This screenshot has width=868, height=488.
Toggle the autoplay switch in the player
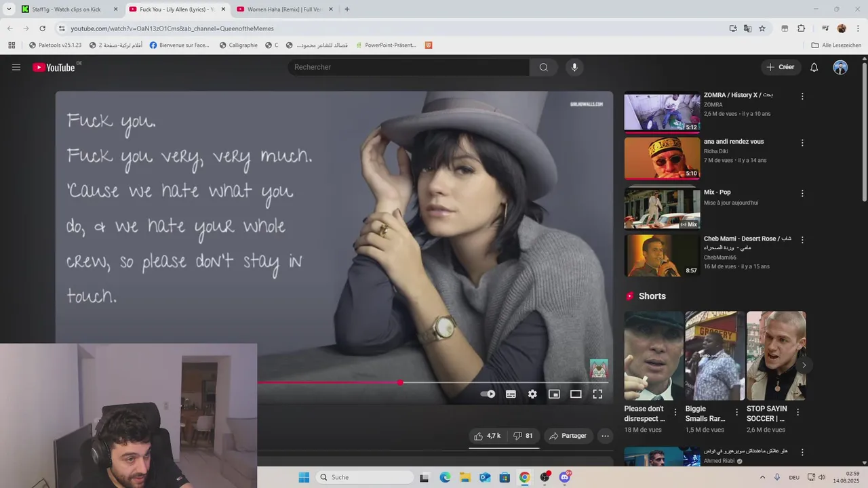click(488, 394)
